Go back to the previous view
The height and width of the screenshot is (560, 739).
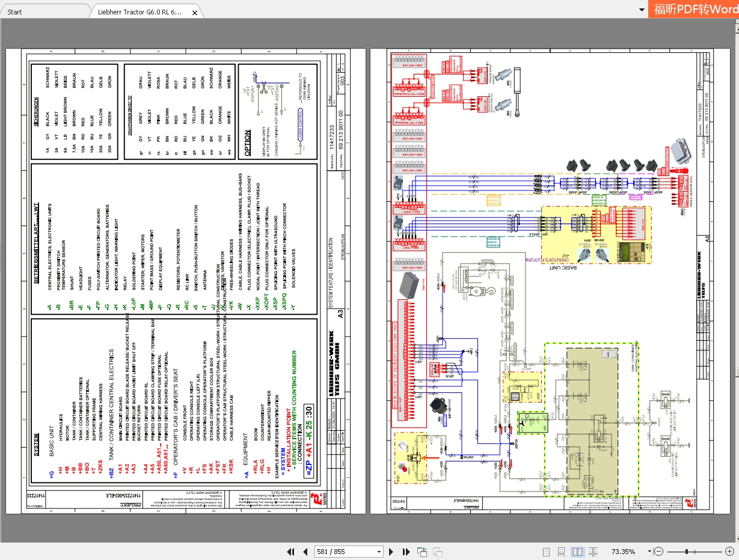(422, 552)
